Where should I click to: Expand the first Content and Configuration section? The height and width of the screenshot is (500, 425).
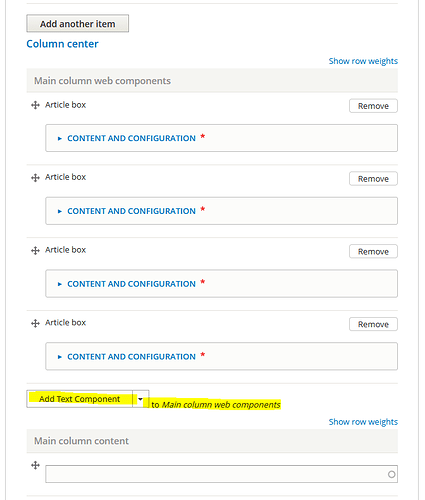coord(131,138)
